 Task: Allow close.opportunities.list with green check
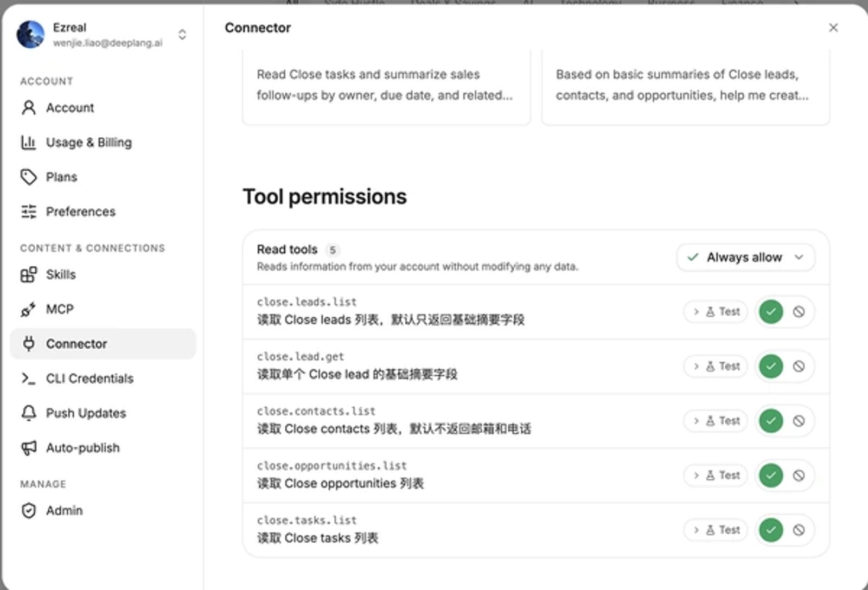771,476
